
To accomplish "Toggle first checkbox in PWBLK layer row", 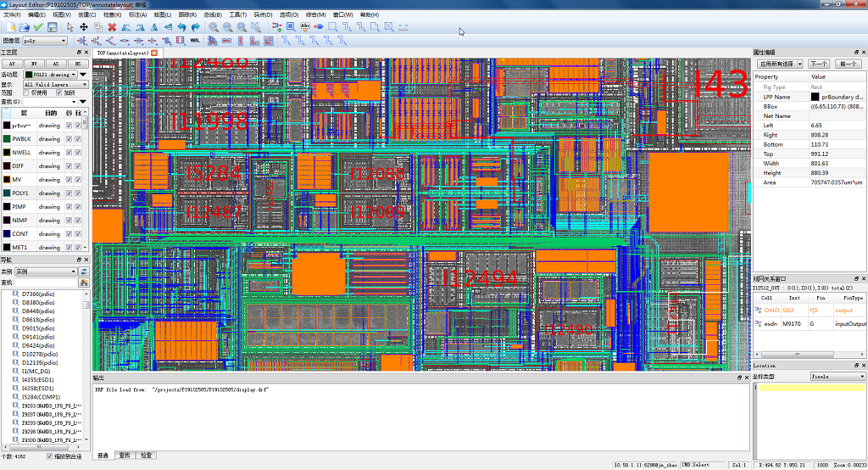I will tap(70, 139).
